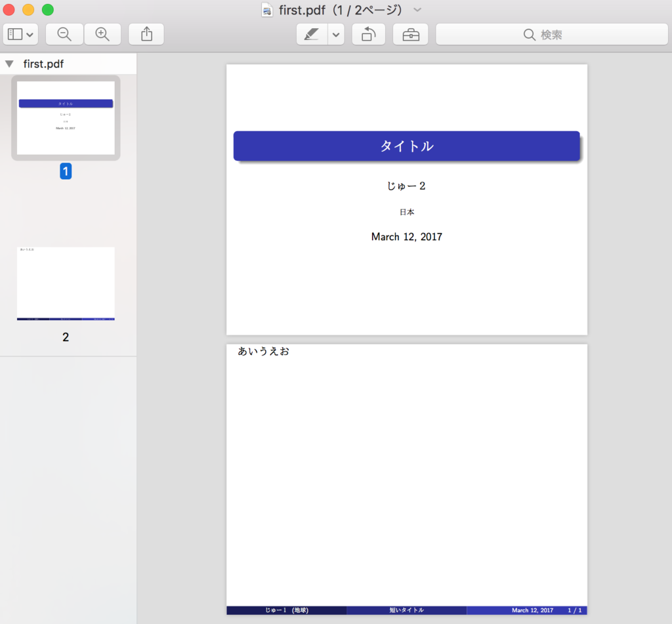Click page number label 2

click(x=66, y=337)
